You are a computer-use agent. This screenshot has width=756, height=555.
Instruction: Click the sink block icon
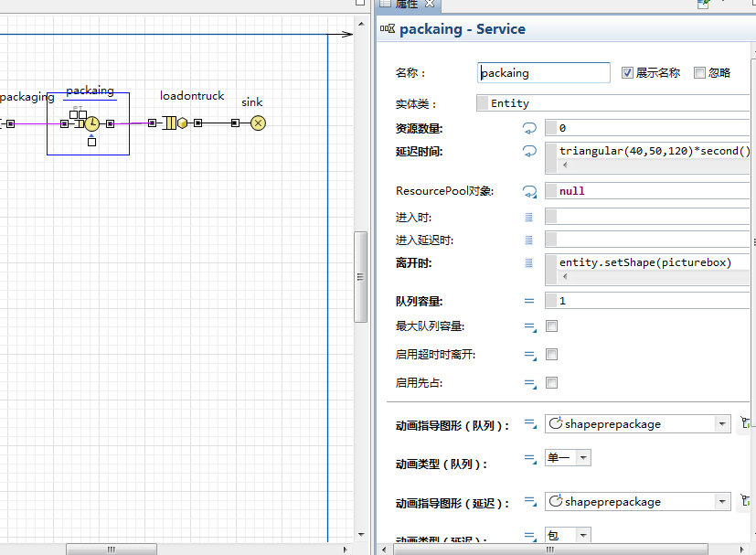click(258, 123)
